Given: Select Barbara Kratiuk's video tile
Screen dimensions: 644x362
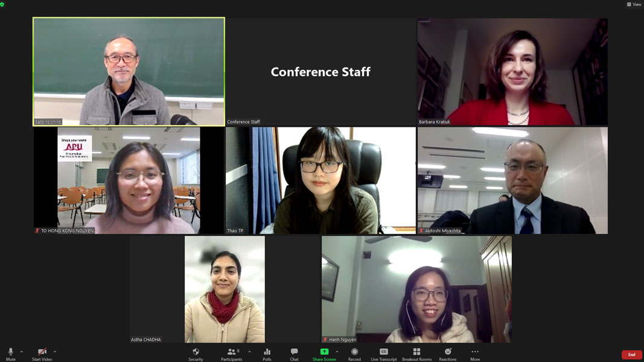Looking at the screenshot, I should pyautogui.click(x=512, y=71).
